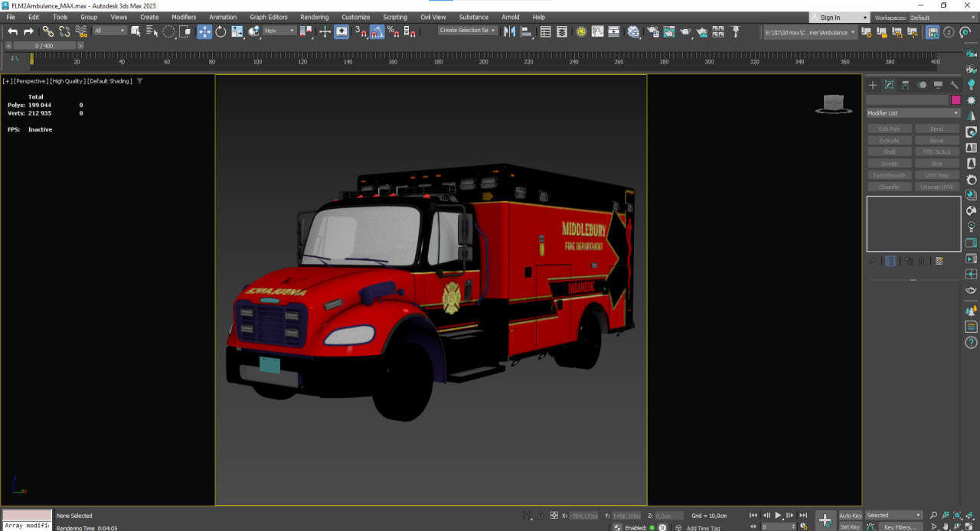Toggle Keyboard Shortcut Override button
Viewport: 980px width, 531px height.
pos(341,31)
